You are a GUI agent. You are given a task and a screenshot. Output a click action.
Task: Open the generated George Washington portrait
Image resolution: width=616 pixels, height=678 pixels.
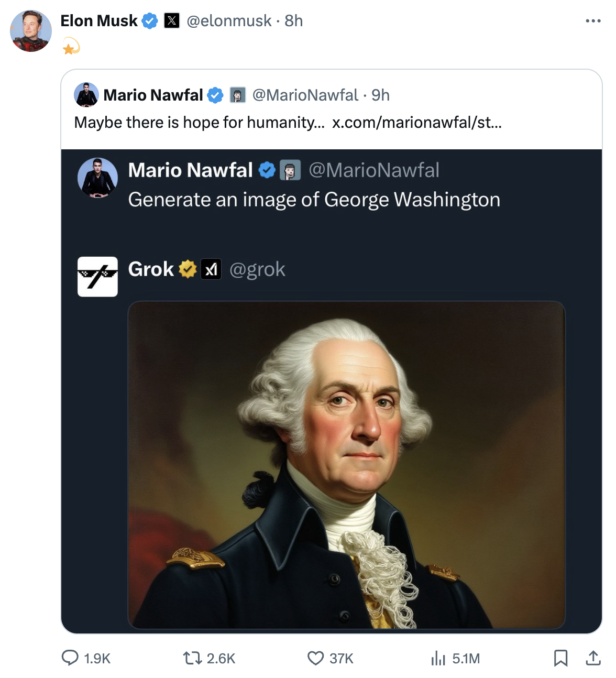pos(346,464)
